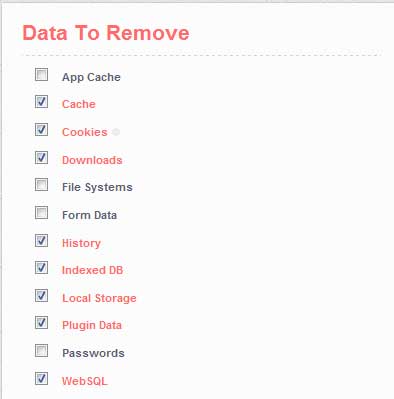Clear the Plugin Data checkbox
Image resolution: width=394 pixels, height=399 pixels.
(x=41, y=323)
